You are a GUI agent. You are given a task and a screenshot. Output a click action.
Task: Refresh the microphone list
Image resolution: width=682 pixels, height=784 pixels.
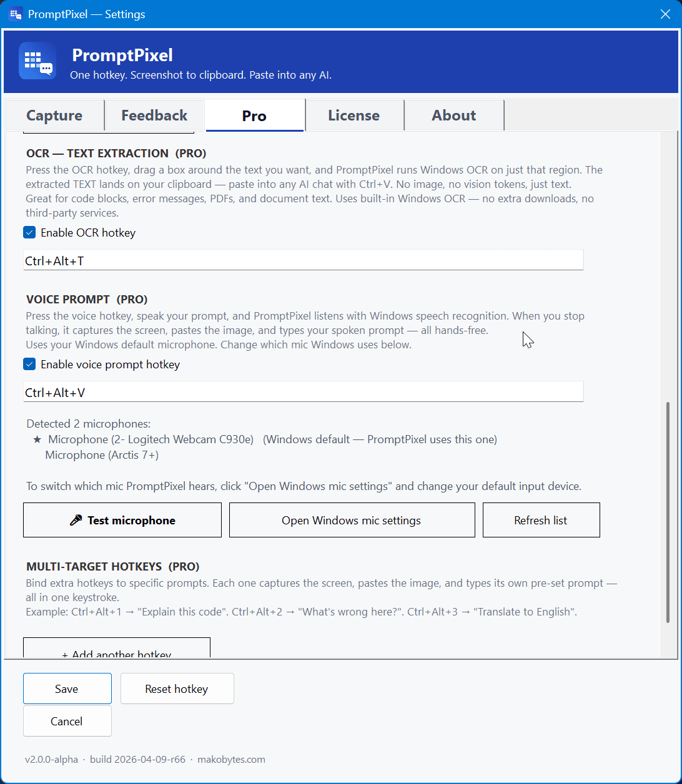[x=541, y=519]
